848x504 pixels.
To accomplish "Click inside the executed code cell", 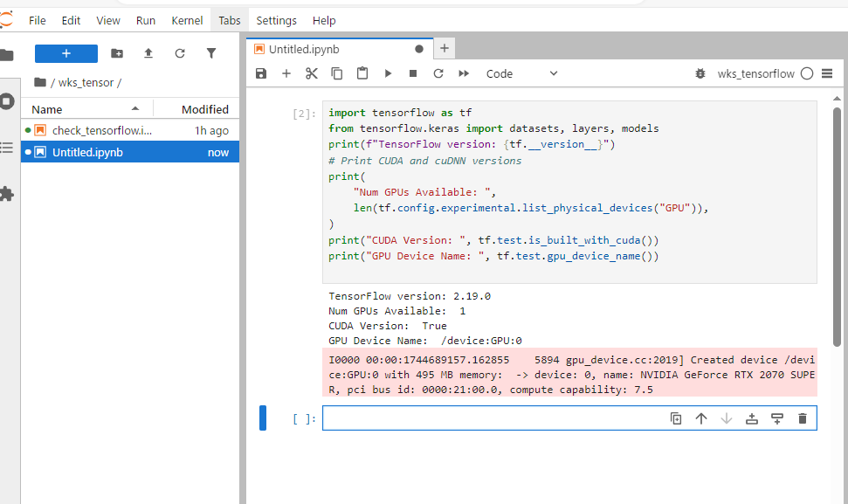I will pyautogui.click(x=569, y=192).
